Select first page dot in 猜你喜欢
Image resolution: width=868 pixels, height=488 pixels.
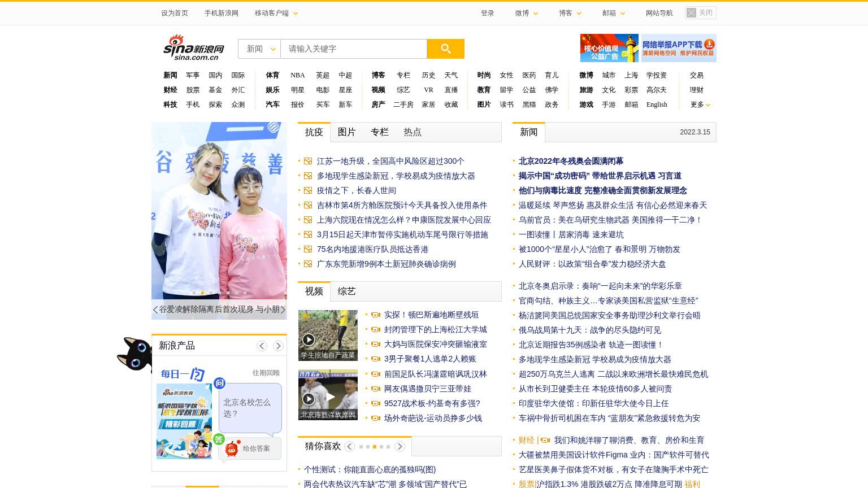point(361,447)
